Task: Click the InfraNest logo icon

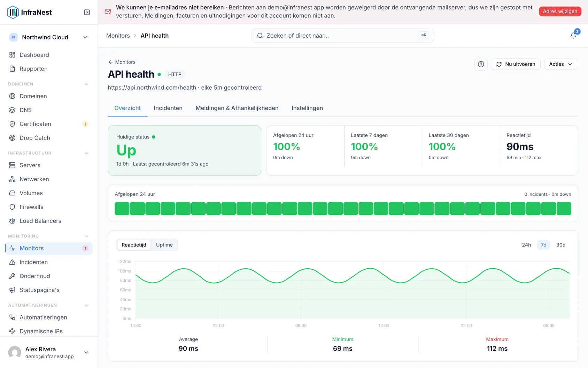Action: 13,12
